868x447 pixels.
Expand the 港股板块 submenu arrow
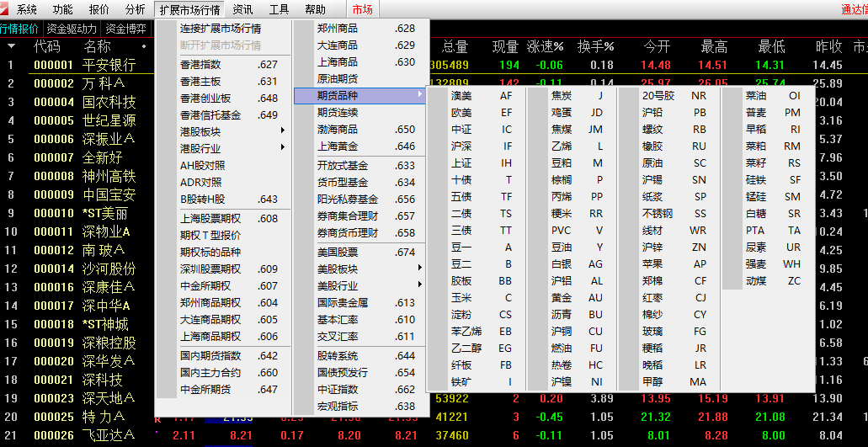[x=283, y=131]
